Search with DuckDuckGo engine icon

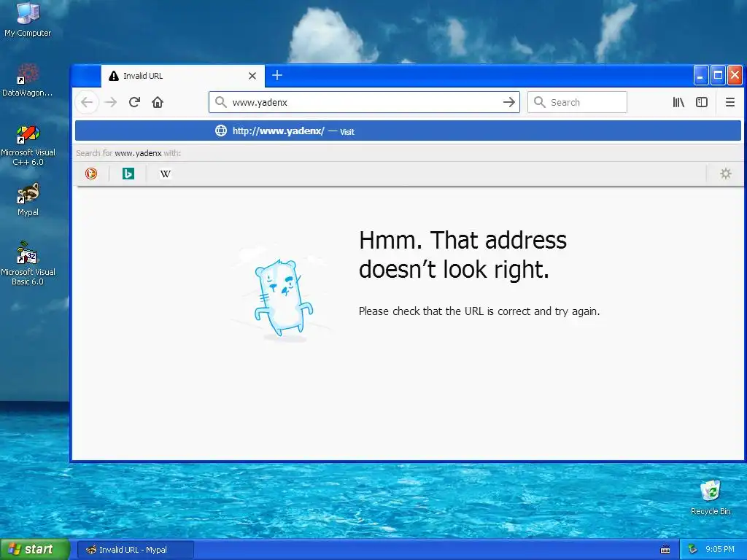tap(91, 174)
